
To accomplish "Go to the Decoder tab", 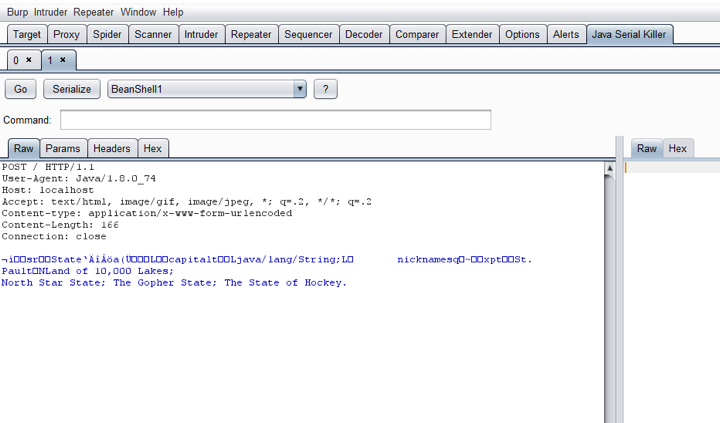I will [x=363, y=34].
